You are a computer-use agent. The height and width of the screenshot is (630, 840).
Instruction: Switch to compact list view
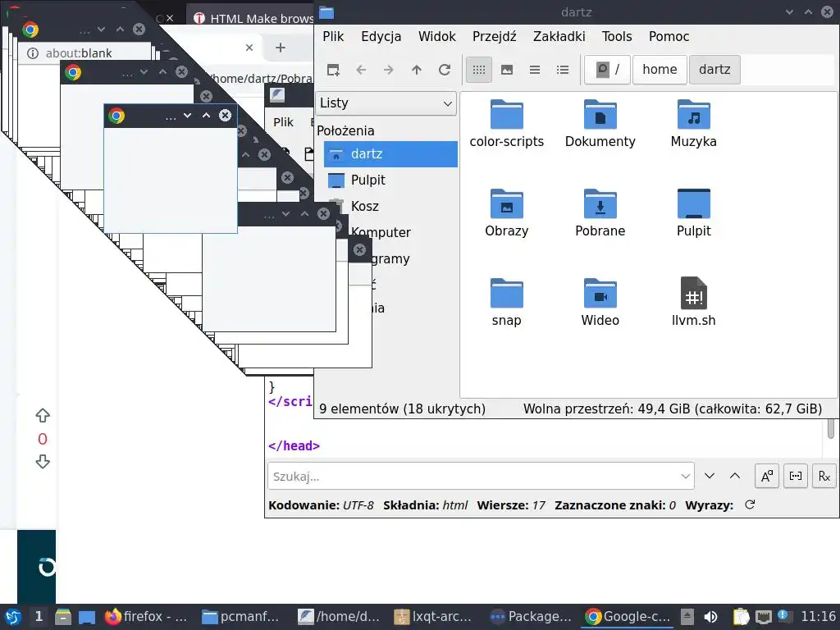(x=535, y=70)
